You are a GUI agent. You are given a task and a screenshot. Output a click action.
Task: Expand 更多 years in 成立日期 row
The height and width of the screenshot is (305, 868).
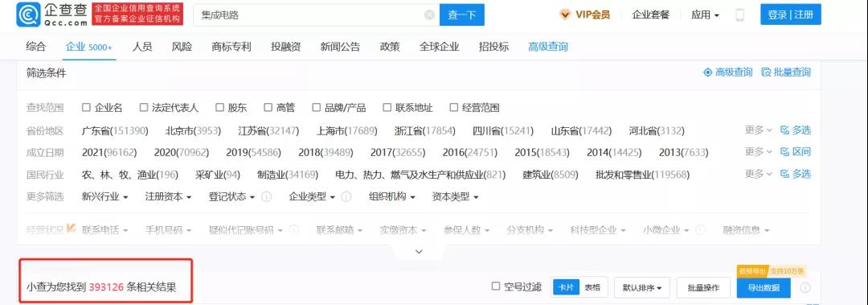coord(759,152)
